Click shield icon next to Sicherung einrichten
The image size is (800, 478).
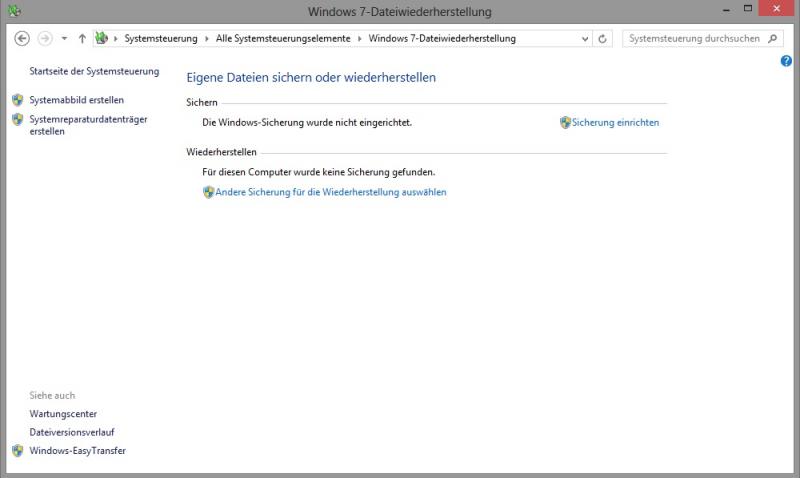[x=565, y=122]
